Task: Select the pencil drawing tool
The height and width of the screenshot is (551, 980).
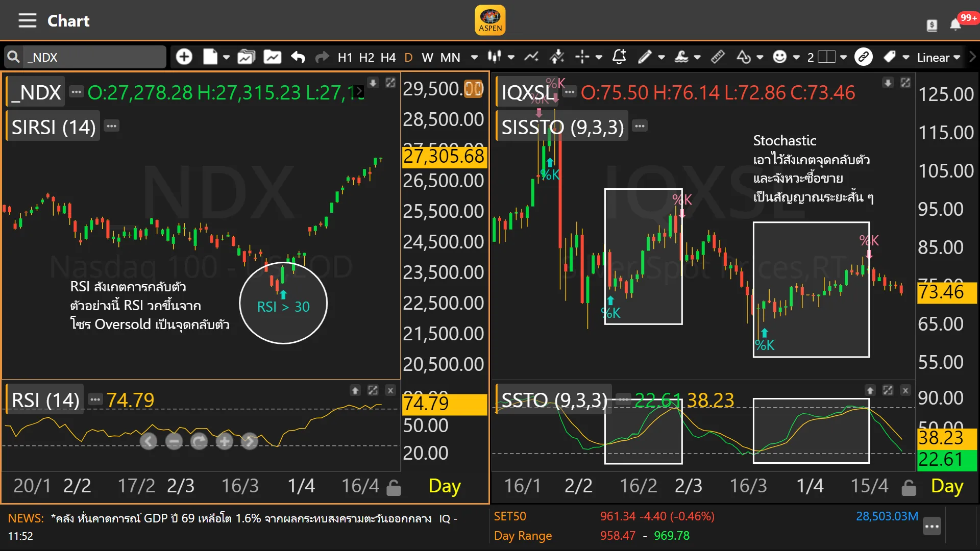Action: 645,57
